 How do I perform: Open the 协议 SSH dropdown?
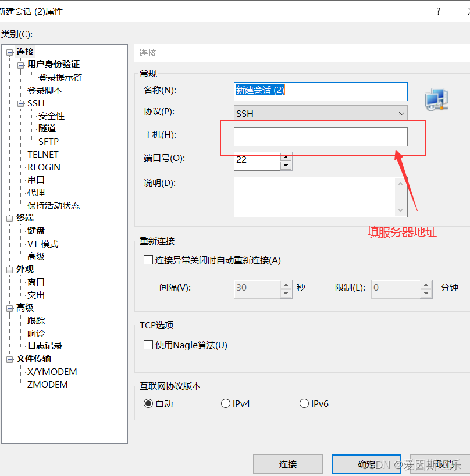[321, 113]
